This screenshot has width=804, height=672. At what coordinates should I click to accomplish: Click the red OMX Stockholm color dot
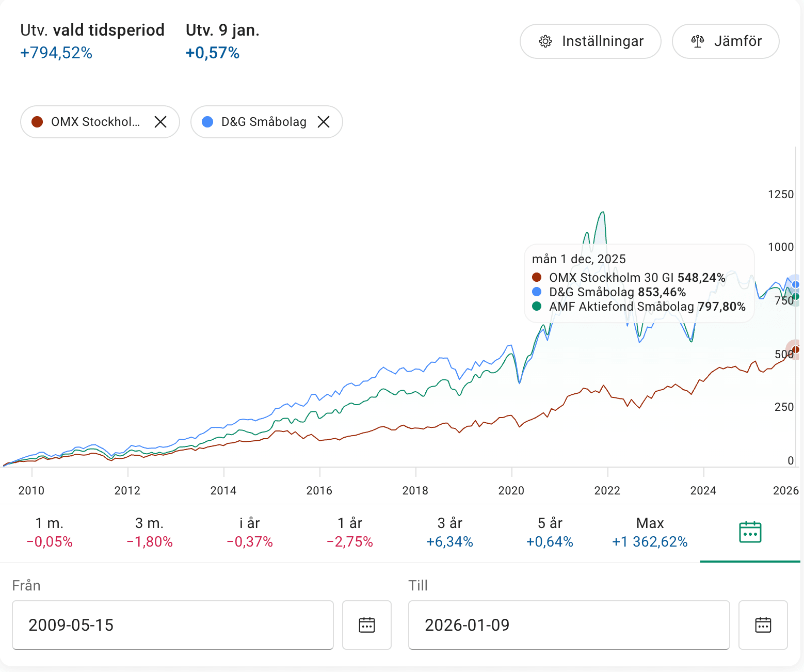pos(37,122)
